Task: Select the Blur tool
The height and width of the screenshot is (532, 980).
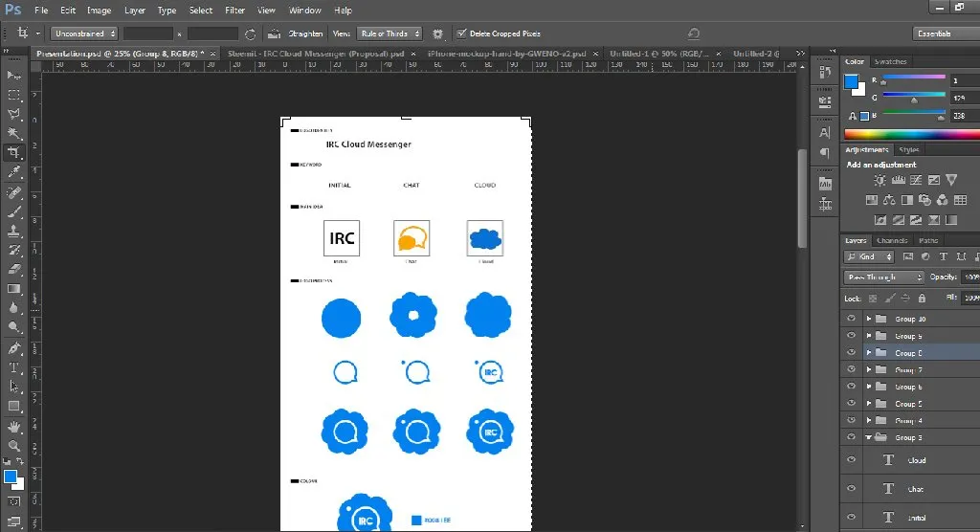Action: click(x=13, y=307)
